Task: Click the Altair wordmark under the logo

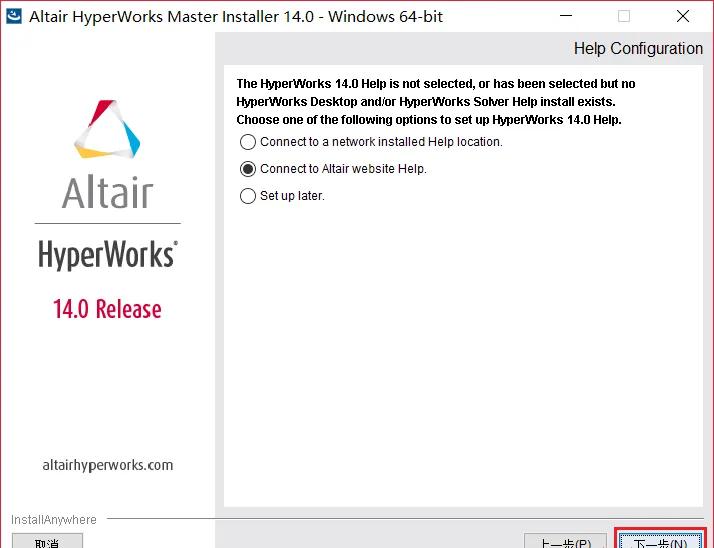Action: (x=107, y=192)
